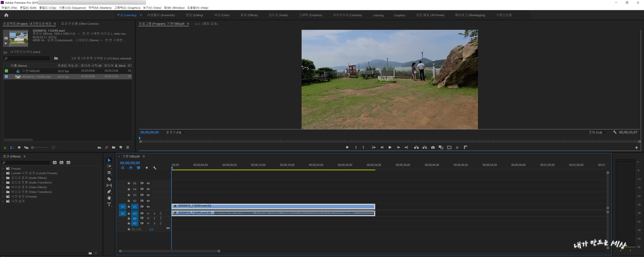This screenshot has width=644, height=257.
Task: Open timeline wrench display settings
Action: click(154, 168)
